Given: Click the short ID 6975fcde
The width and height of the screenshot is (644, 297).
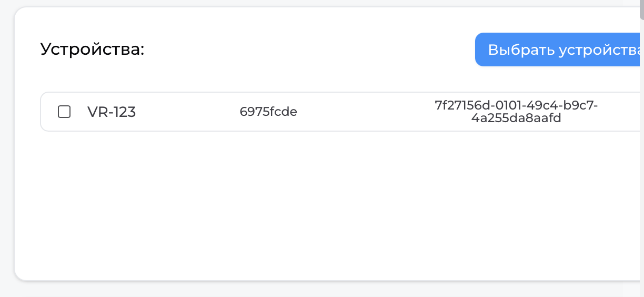Looking at the screenshot, I should [268, 112].
